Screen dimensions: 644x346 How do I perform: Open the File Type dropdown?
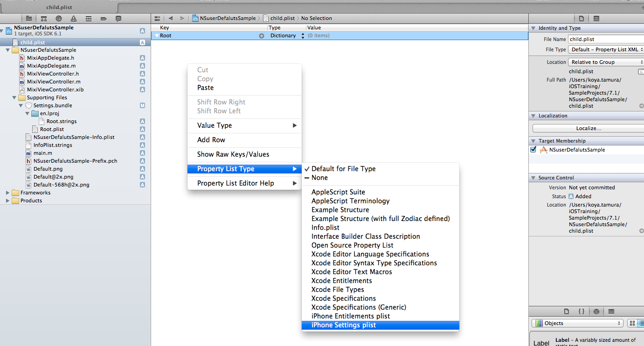point(606,49)
